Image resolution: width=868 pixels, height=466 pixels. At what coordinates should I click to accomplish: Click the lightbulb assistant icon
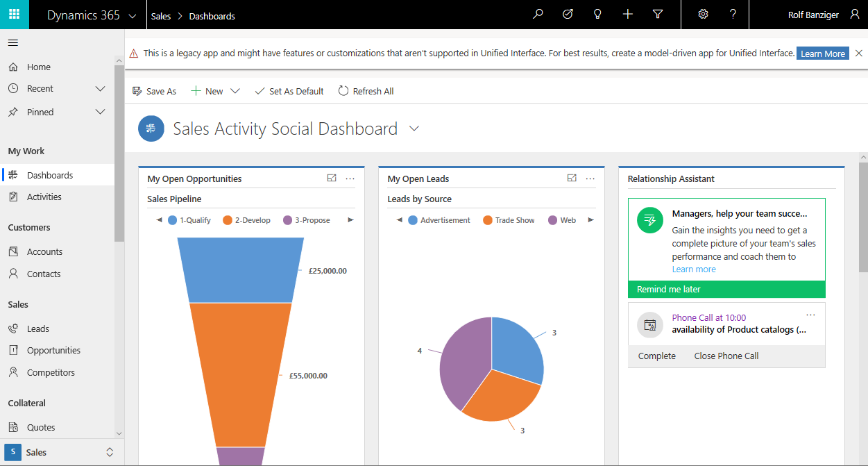tap(597, 15)
